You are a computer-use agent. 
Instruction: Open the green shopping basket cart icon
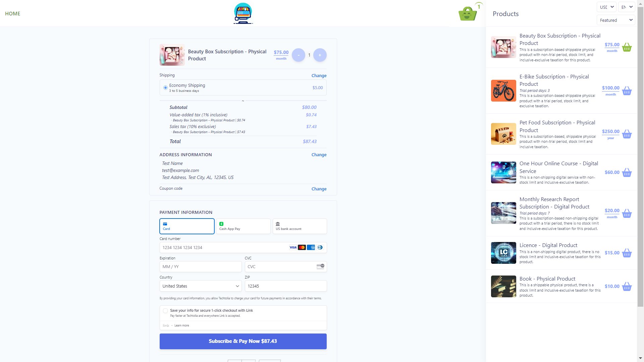pyautogui.click(x=468, y=13)
